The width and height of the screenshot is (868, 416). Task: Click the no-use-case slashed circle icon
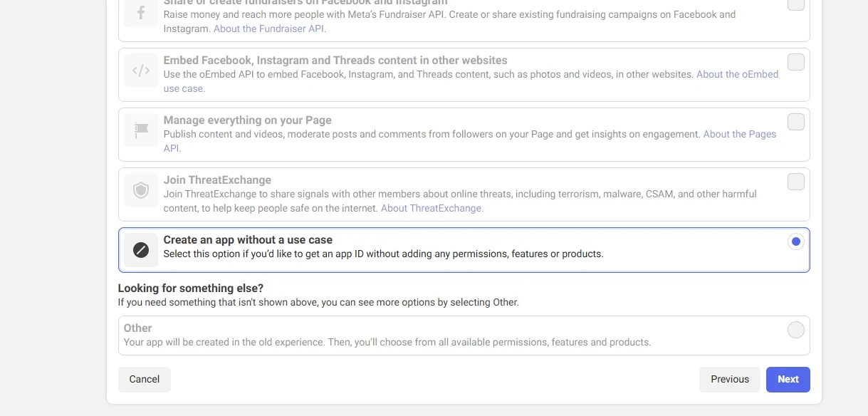pyautogui.click(x=141, y=250)
